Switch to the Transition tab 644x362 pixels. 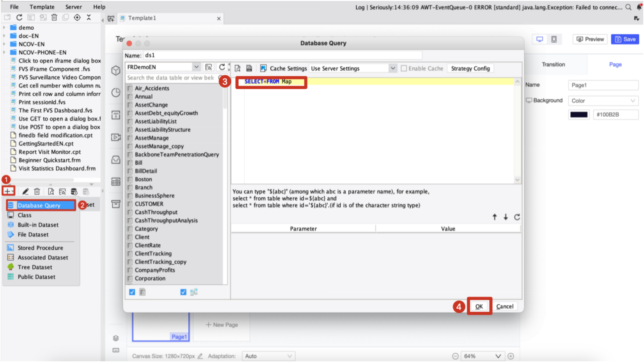coord(554,64)
